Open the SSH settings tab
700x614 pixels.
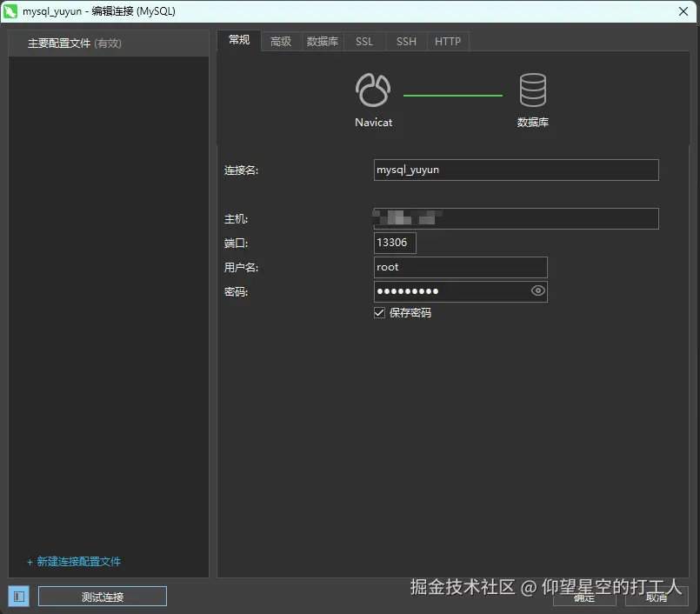pos(405,41)
